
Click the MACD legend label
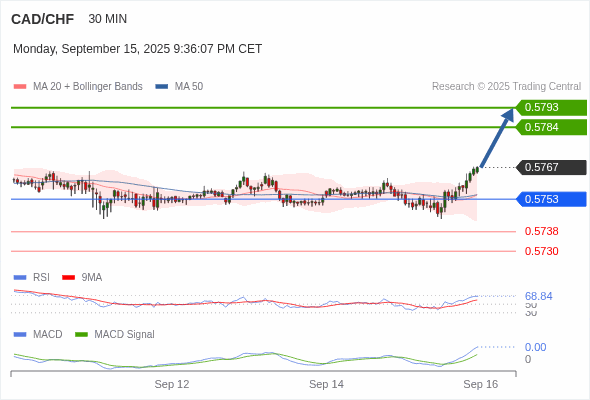click(48, 335)
